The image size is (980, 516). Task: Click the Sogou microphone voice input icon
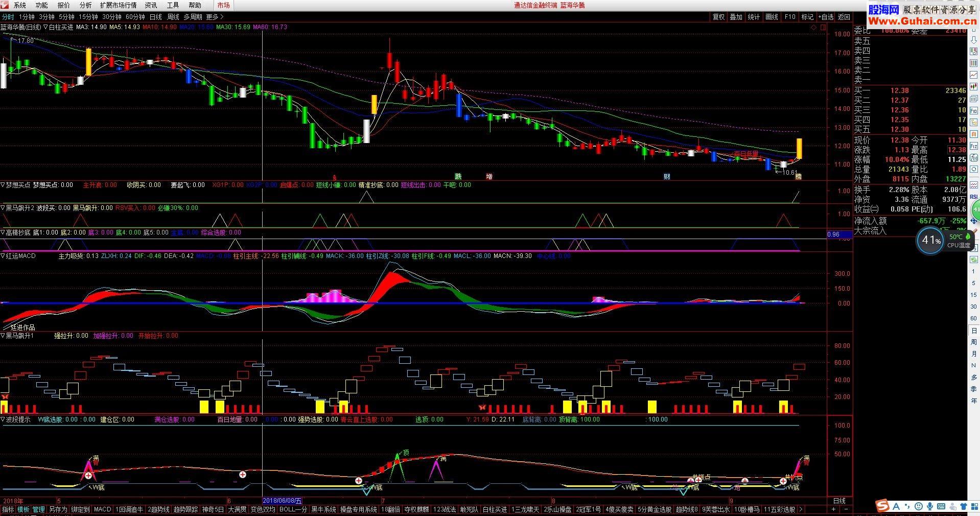click(930, 506)
